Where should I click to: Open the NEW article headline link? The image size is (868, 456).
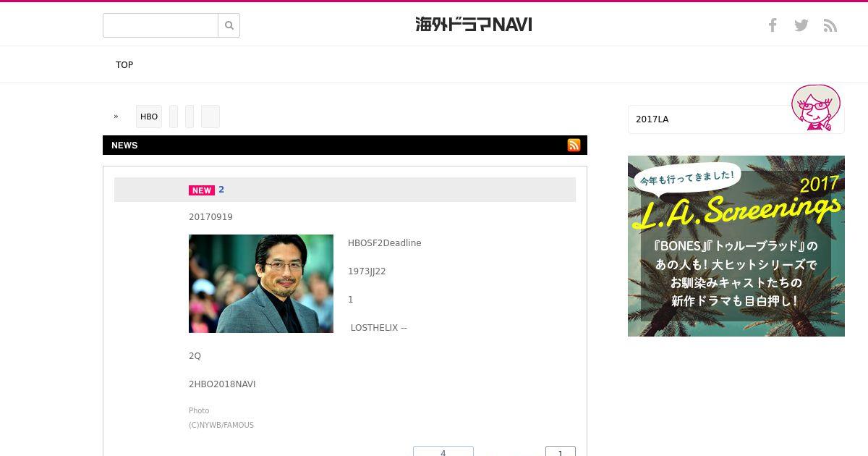(x=221, y=190)
